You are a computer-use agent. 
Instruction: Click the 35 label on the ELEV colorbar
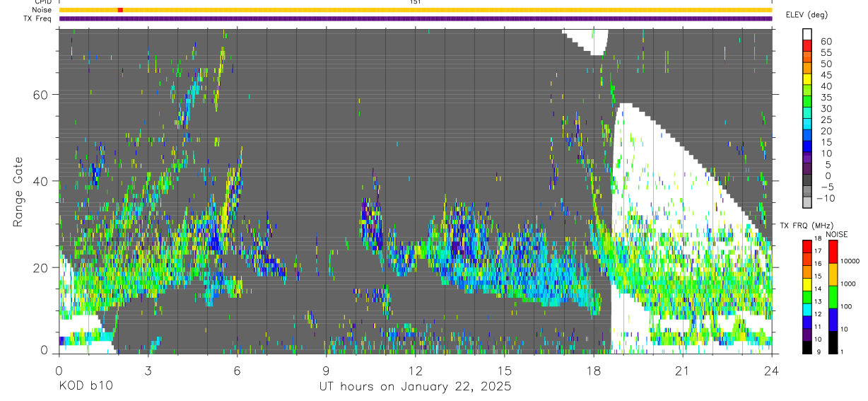point(826,97)
